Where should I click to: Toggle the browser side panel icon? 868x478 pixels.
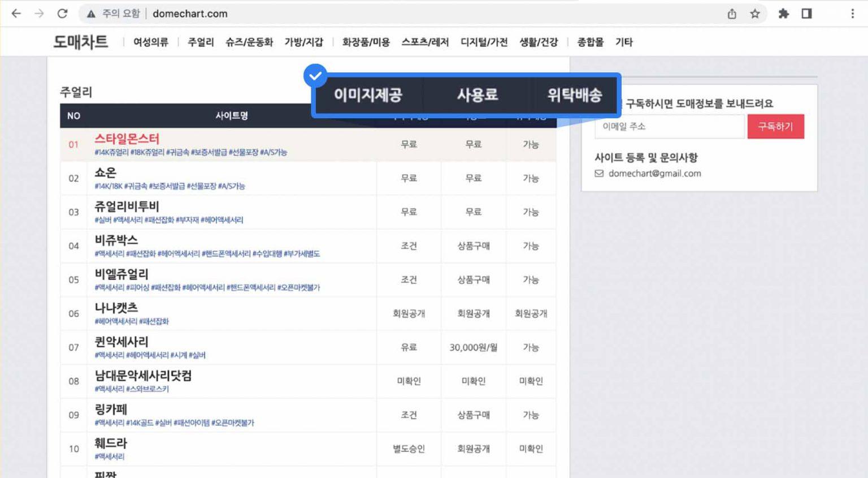tap(806, 14)
